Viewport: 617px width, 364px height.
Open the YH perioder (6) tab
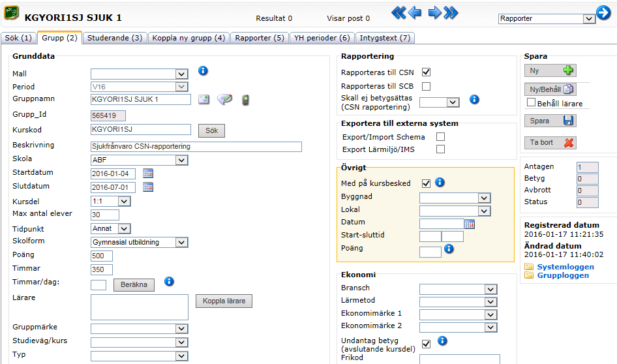tap(322, 38)
